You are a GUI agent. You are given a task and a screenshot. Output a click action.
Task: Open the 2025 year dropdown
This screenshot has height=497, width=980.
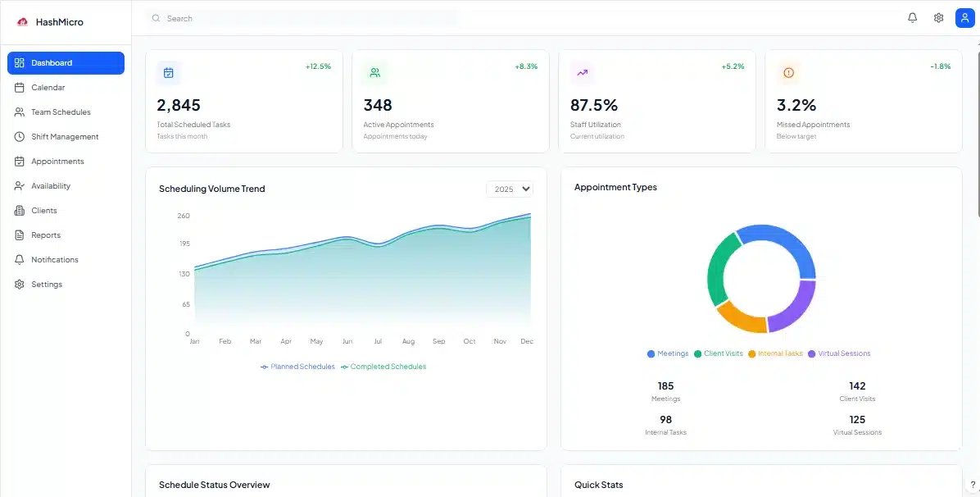tap(509, 189)
